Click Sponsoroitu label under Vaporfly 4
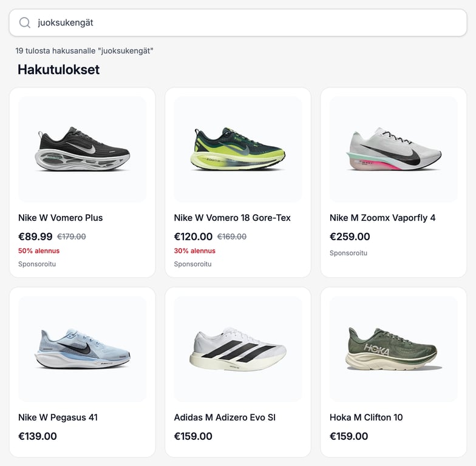This screenshot has height=466, width=476. [x=348, y=253]
